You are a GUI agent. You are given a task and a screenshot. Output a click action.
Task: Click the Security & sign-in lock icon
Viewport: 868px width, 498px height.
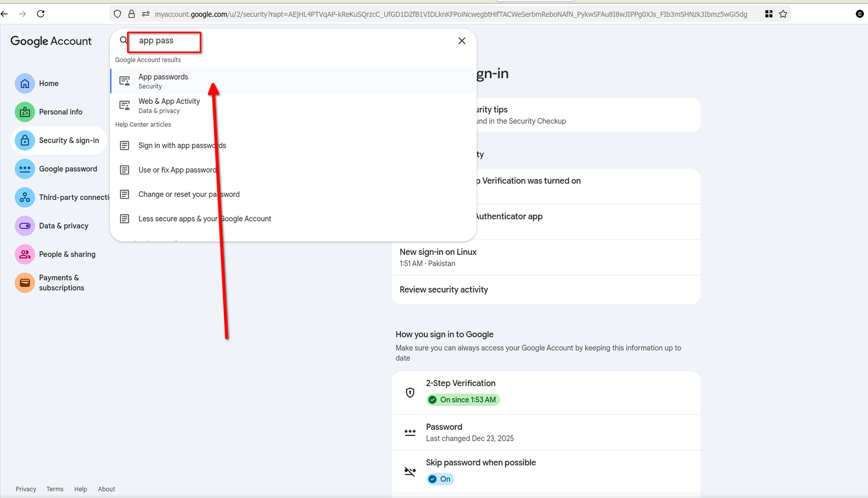click(x=25, y=141)
